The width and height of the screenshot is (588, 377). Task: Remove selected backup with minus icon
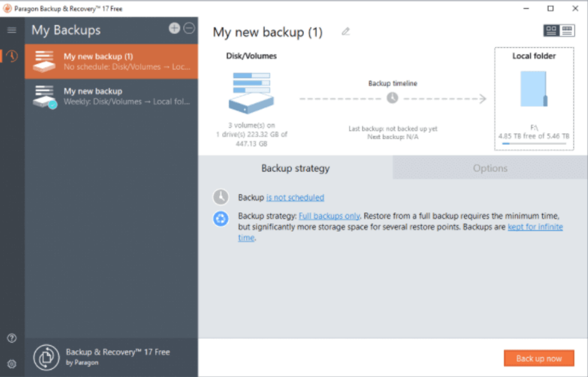(188, 28)
